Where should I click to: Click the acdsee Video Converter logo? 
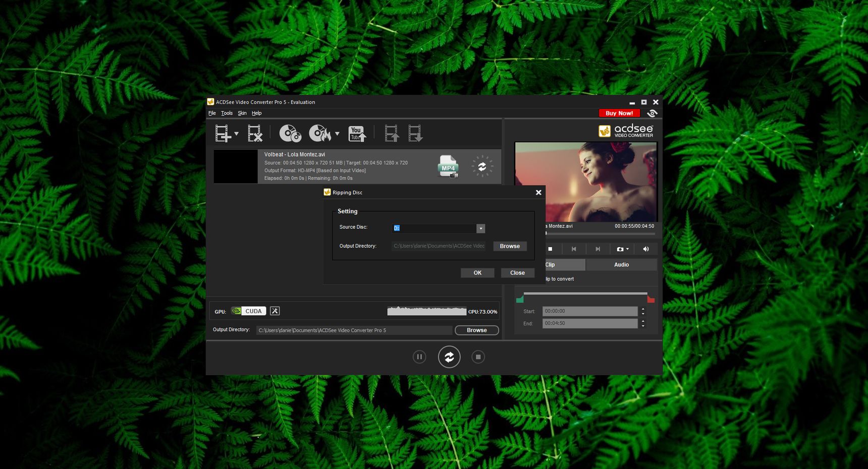(626, 131)
